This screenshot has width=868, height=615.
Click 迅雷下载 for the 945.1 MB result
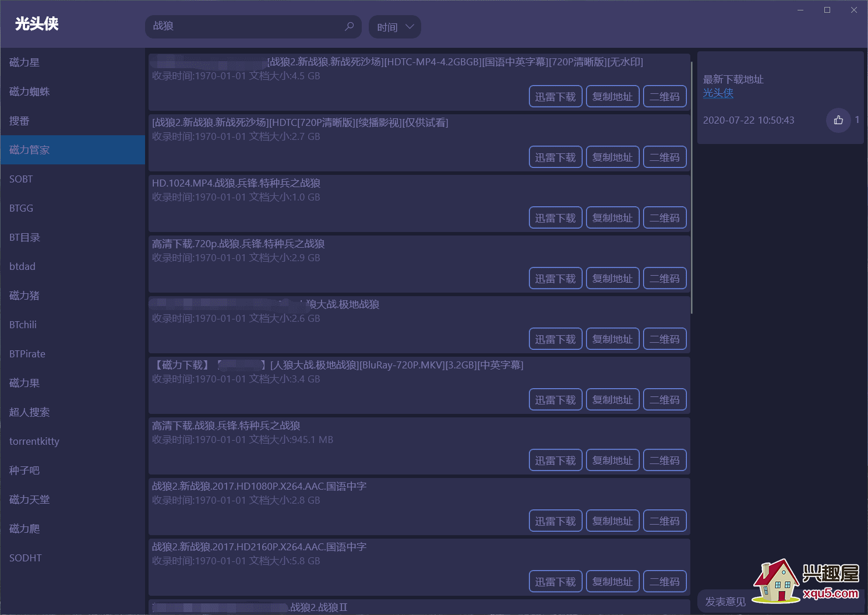point(555,461)
